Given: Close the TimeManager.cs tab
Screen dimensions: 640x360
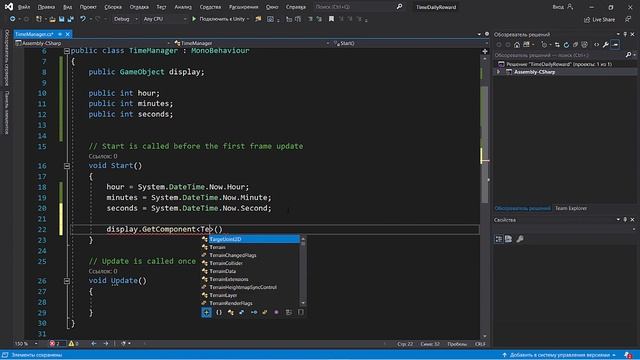Looking at the screenshot, I should click(x=68, y=34).
